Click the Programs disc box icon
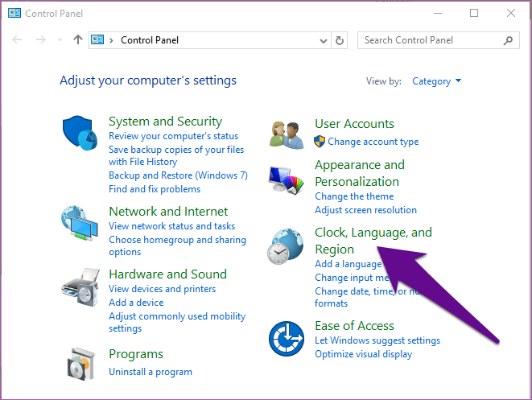The width and height of the screenshot is (532, 400). coord(80,363)
